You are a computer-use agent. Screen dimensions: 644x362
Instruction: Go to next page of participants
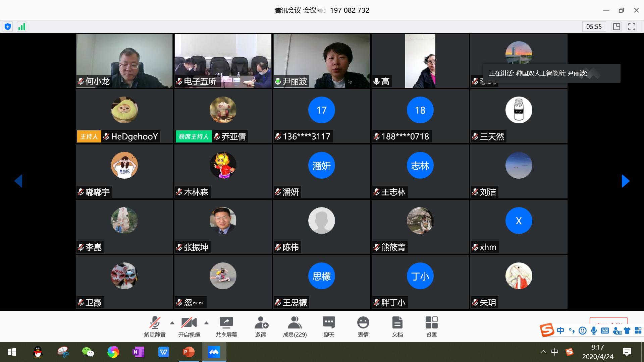pyautogui.click(x=625, y=181)
